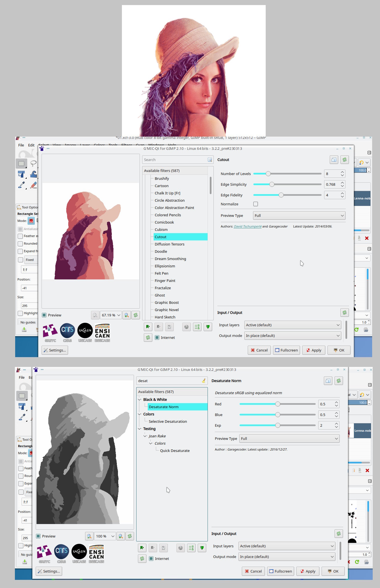
Task: Click the copy-window icon beside the Desaturate Norm title
Action: (328, 381)
